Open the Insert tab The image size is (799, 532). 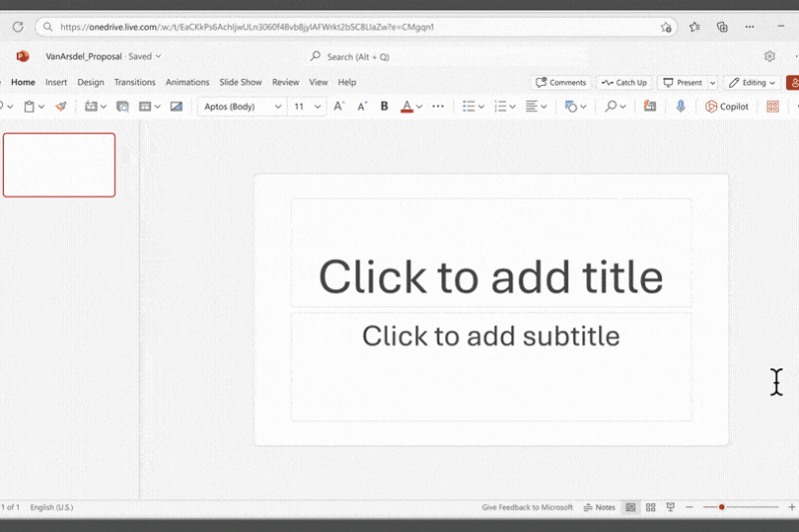coord(56,82)
